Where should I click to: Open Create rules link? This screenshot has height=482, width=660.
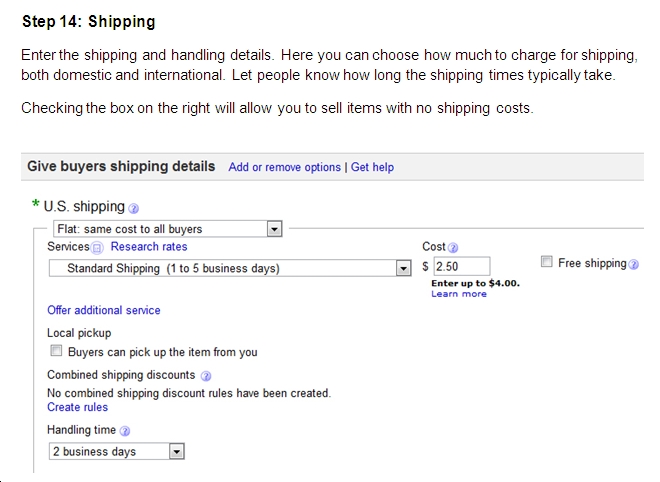click(77, 407)
